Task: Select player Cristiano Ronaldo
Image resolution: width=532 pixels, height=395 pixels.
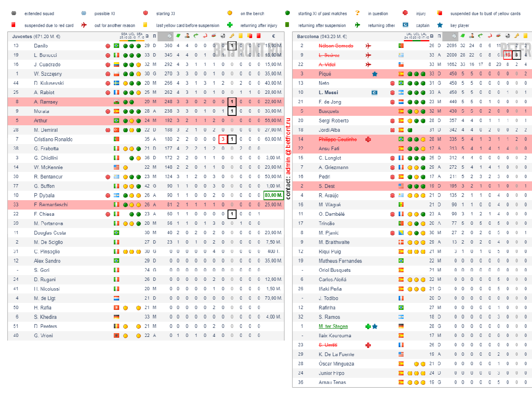Action: click(x=53, y=139)
